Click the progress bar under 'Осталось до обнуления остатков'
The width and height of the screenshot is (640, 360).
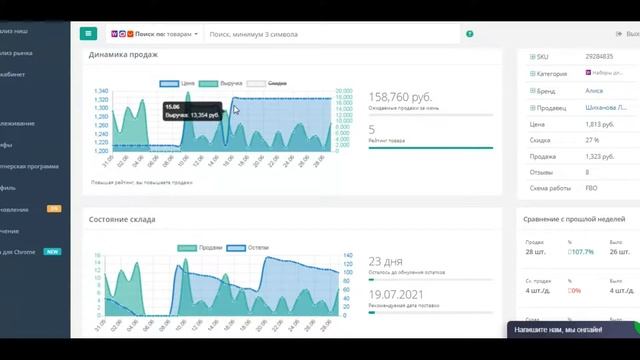point(431,280)
